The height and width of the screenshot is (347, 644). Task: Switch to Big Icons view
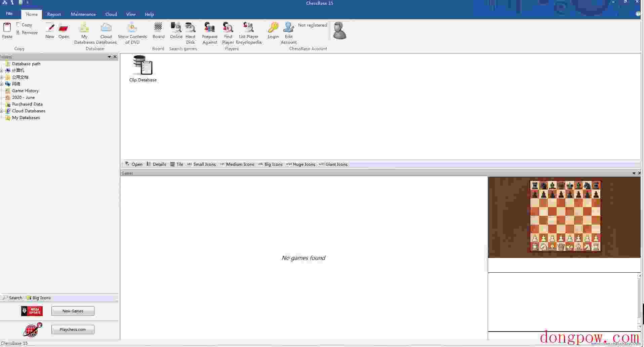coord(270,164)
